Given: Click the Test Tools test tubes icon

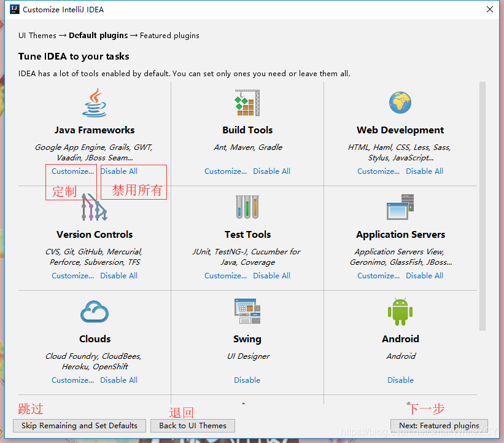Looking at the screenshot, I should [247, 207].
